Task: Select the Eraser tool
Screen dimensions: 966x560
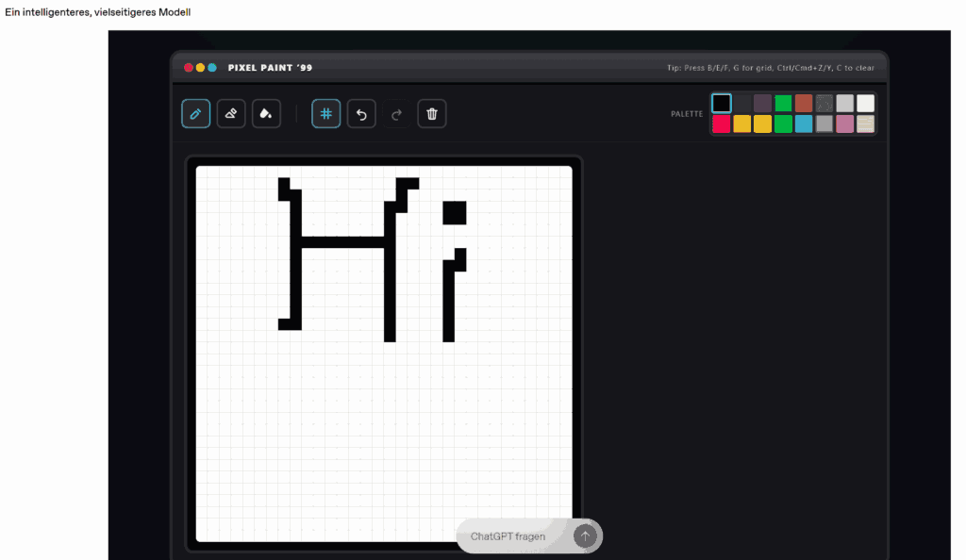Action: 231,113
